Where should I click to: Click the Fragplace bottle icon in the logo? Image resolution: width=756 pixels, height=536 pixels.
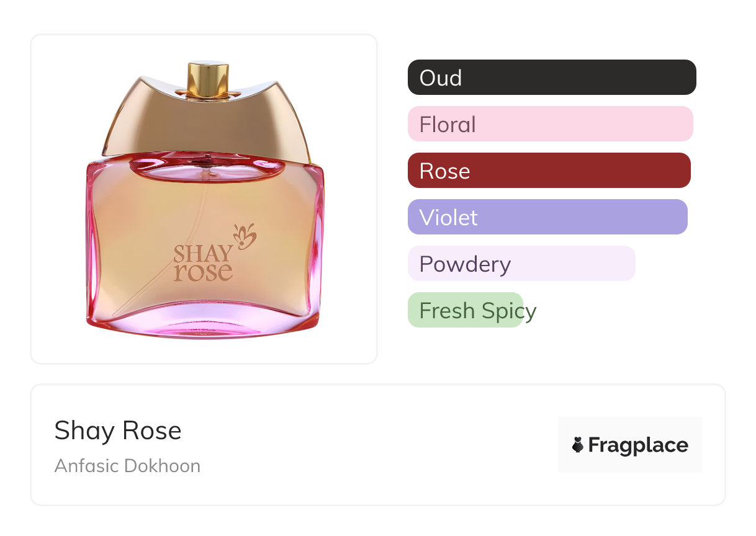pos(578,445)
